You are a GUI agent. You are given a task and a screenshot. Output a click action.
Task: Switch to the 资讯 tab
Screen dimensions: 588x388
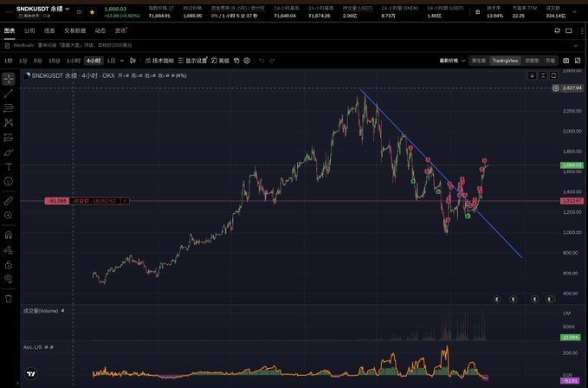pyautogui.click(x=120, y=30)
